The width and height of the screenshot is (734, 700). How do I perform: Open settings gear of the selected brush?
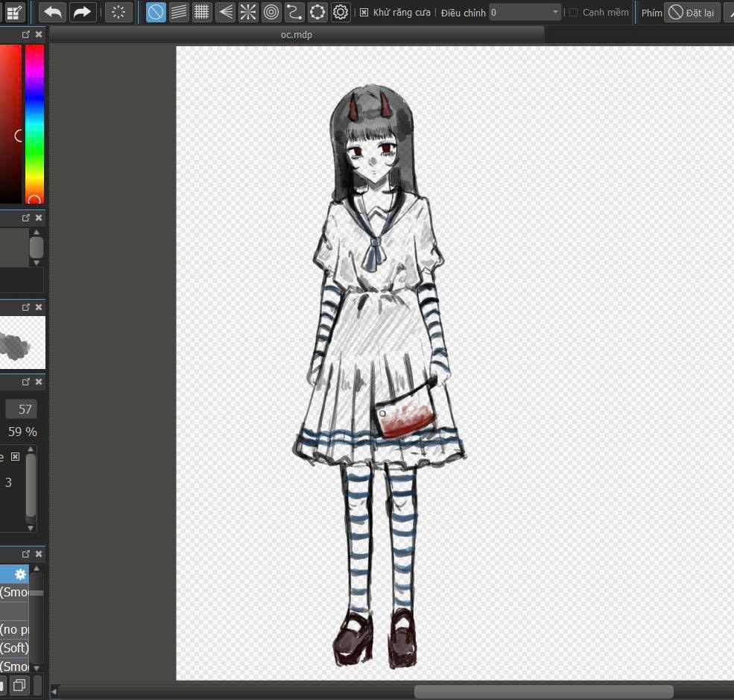click(20, 575)
